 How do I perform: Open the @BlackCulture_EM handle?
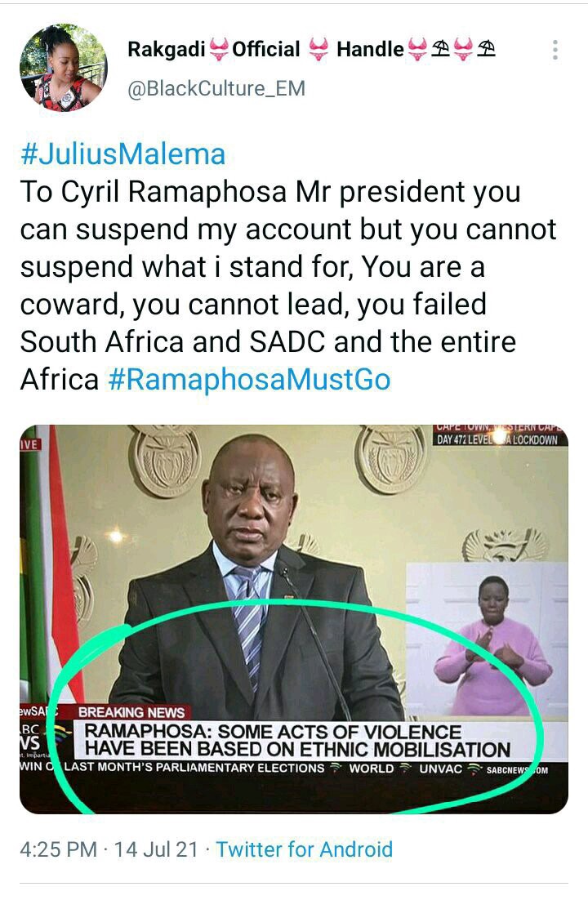pyautogui.click(x=216, y=89)
